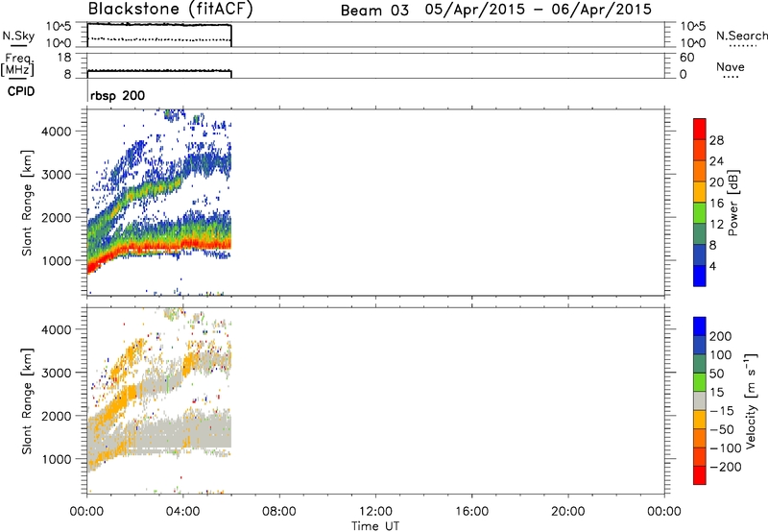Click the Beam 03 label
The height and width of the screenshot is (532, 768).
click(x=374, y=11)
